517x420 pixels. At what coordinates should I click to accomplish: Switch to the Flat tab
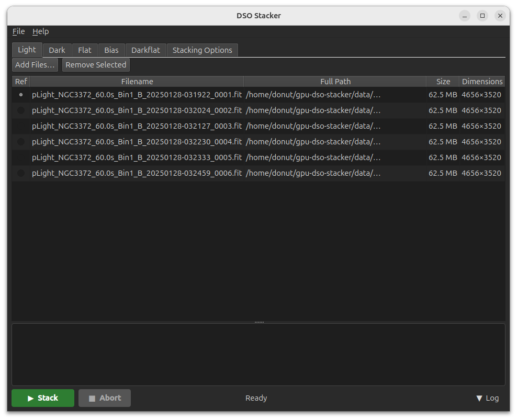coord(85,50)
